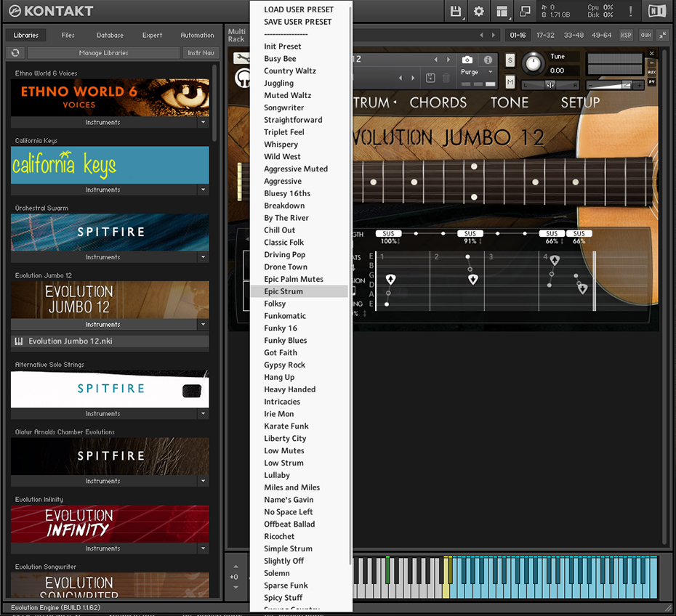Choose the Epic Strum preset
This screenshot has width=676, height=616.
click(x=299, y=291)
